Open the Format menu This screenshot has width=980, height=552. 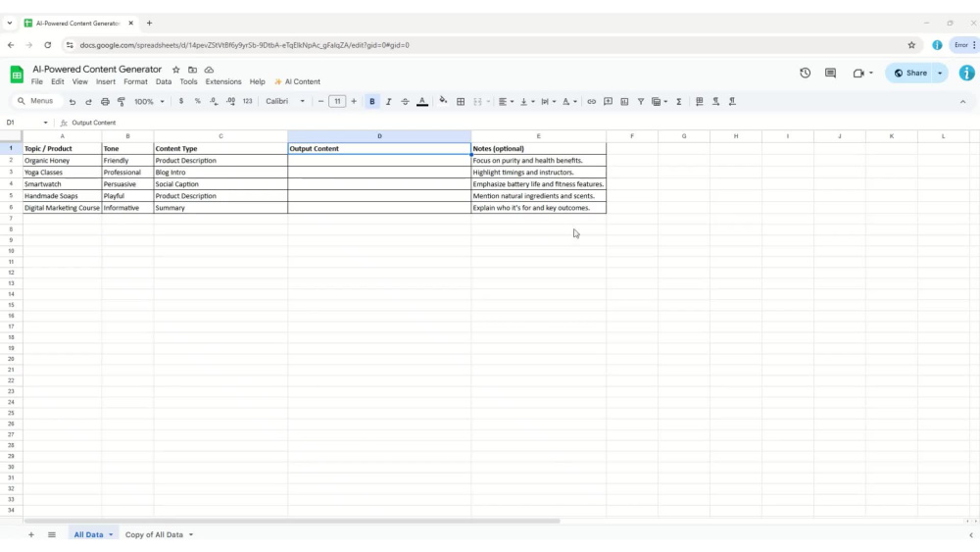135,82
